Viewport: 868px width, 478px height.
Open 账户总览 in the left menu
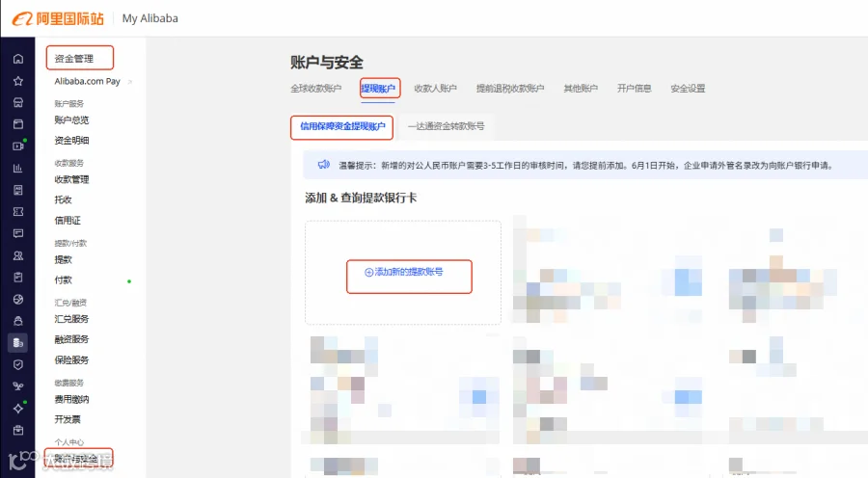71,120
